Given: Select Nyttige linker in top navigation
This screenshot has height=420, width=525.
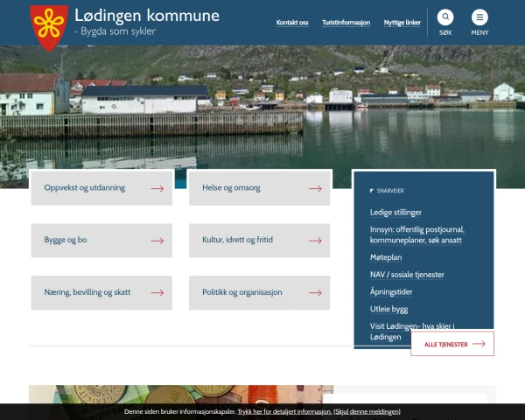Looking at the screenshot, I should [402, 23].
